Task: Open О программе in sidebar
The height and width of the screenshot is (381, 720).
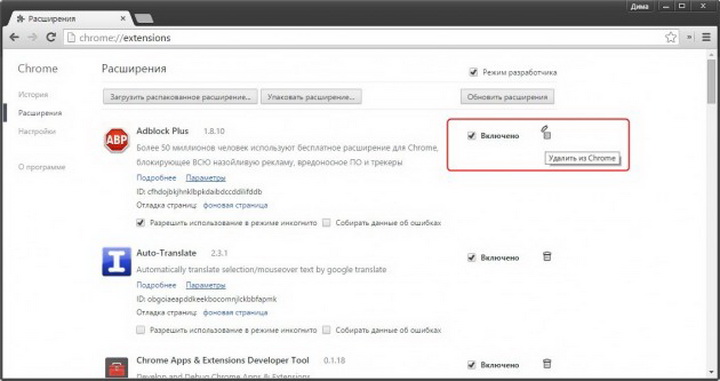Action: tap(42, 167)
